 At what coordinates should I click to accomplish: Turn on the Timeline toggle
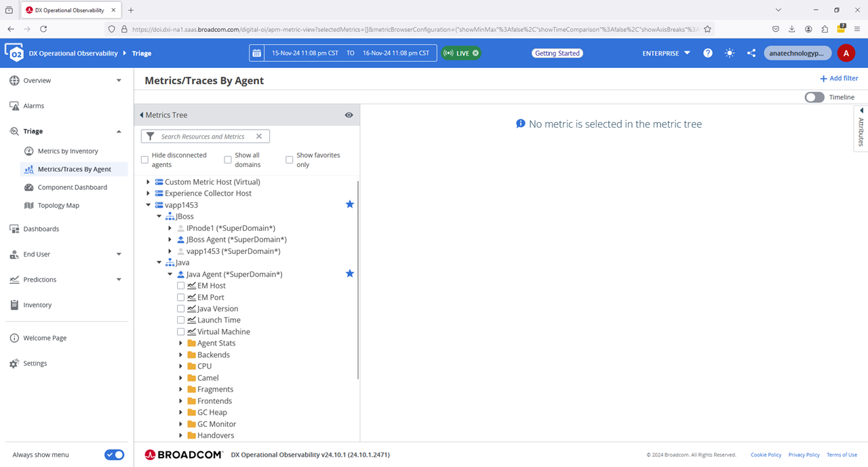[x=814, y=97]
